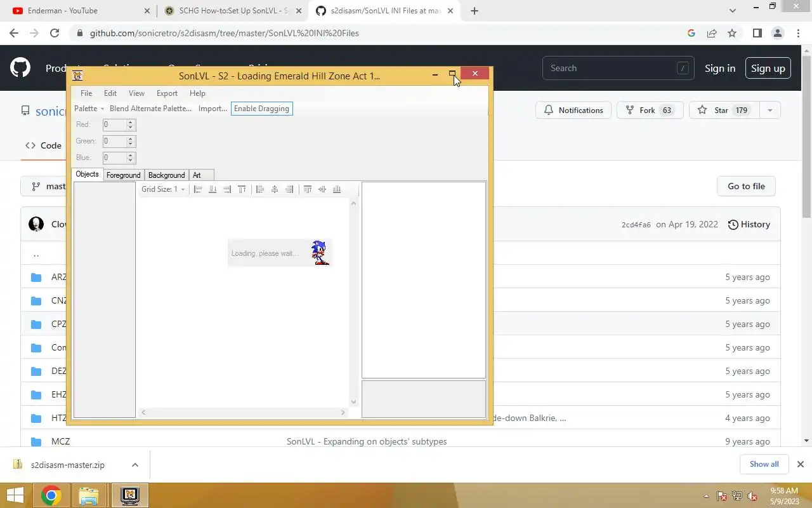The height and width of the screenshot is (508, 812).
Task: Switch to the Foreground tab
Action: [123, 175]
